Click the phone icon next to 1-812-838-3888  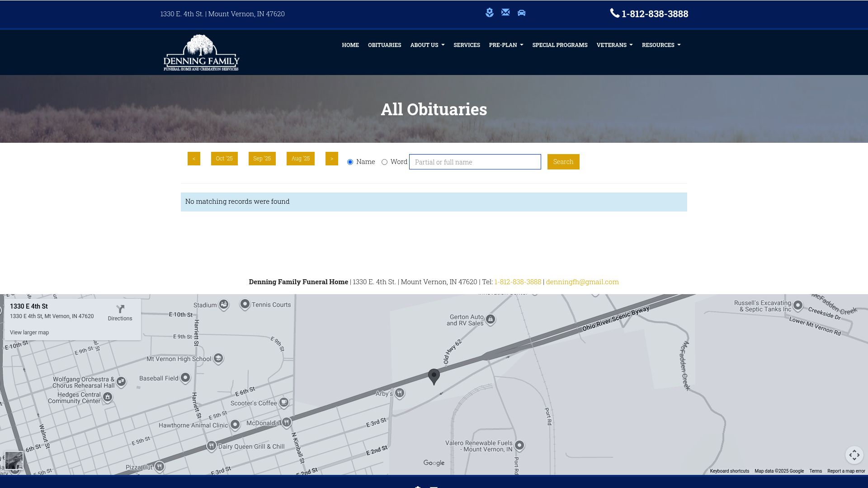[614, 14]
